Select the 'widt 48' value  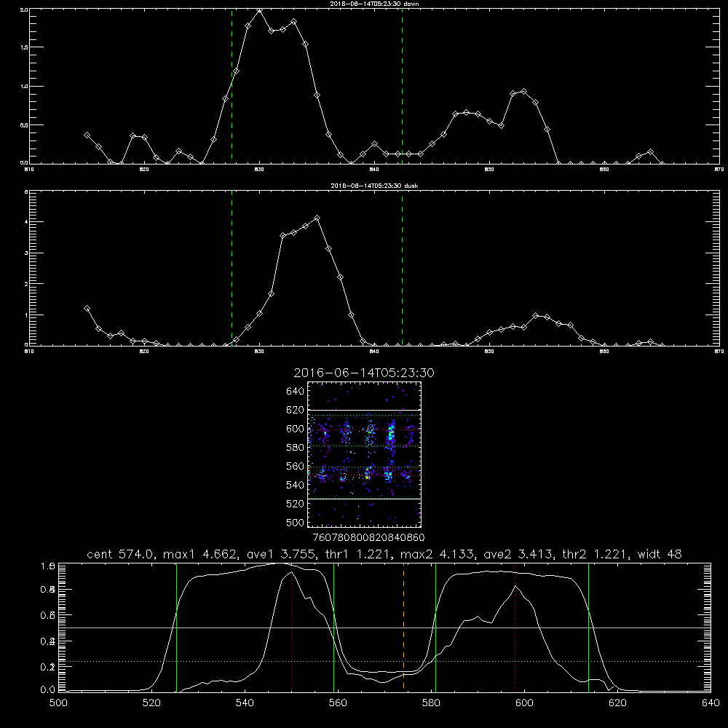660,554
